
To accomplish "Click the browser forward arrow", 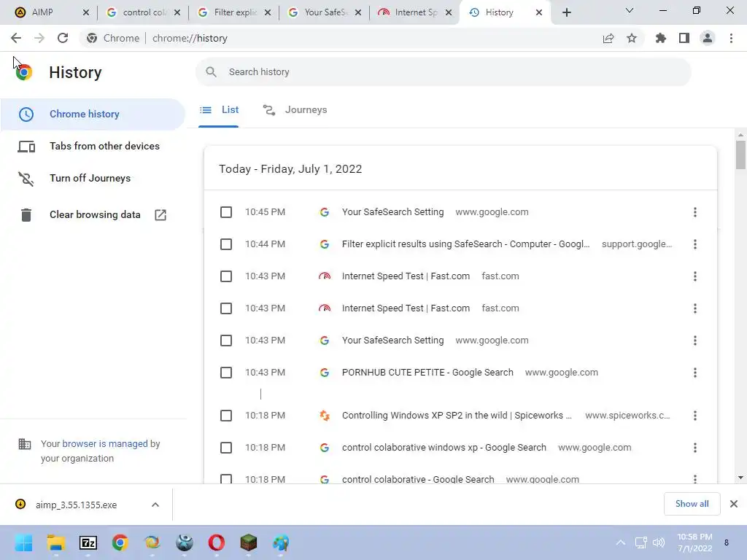I will tap(39, 38).
